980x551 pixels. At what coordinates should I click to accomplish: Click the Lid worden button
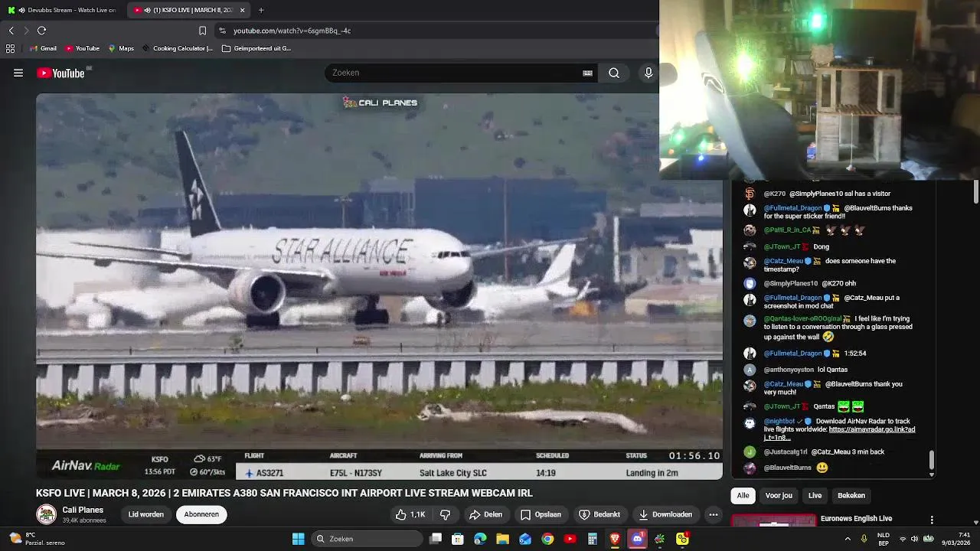[145, 514]
